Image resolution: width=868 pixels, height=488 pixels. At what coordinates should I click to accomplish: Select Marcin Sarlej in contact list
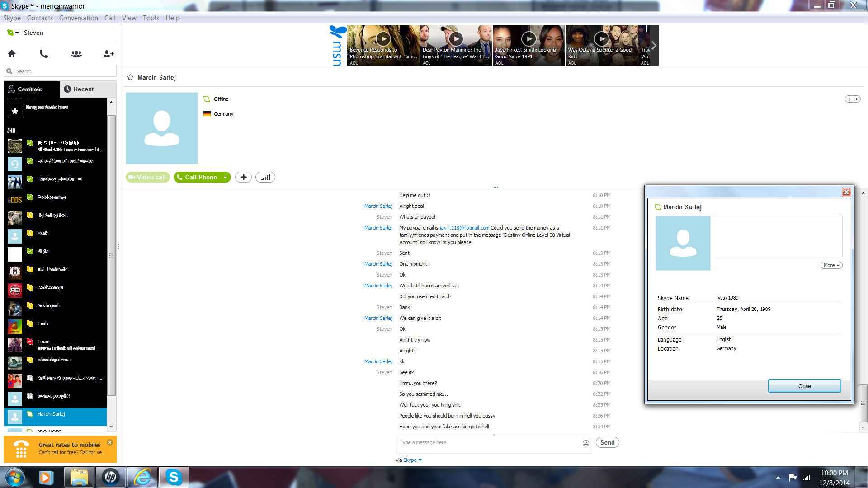pos(55,417)
